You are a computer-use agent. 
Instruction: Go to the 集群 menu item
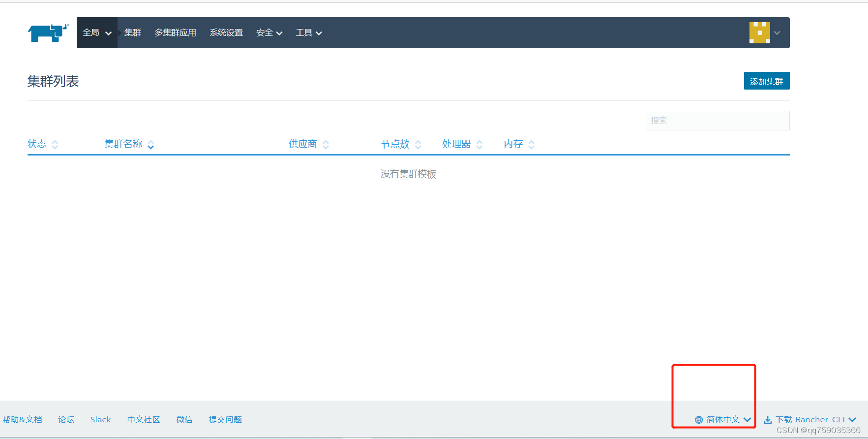133,33
